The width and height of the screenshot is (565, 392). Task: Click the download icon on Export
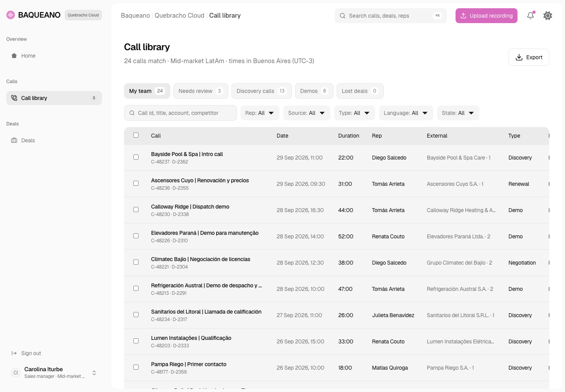click(519, 57)
